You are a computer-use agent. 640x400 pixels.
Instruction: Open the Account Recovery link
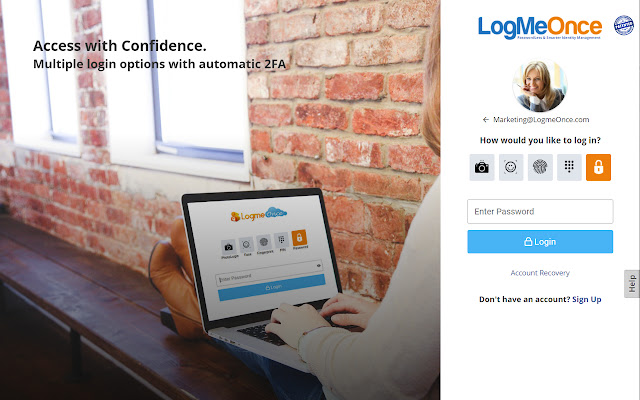click(540, 273)
